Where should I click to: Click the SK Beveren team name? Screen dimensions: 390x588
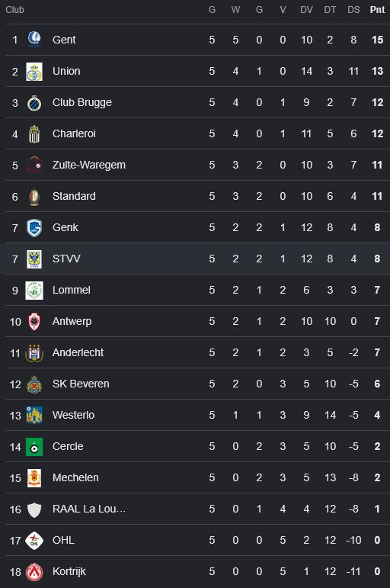pyautogui.click(x=81, y=384)
